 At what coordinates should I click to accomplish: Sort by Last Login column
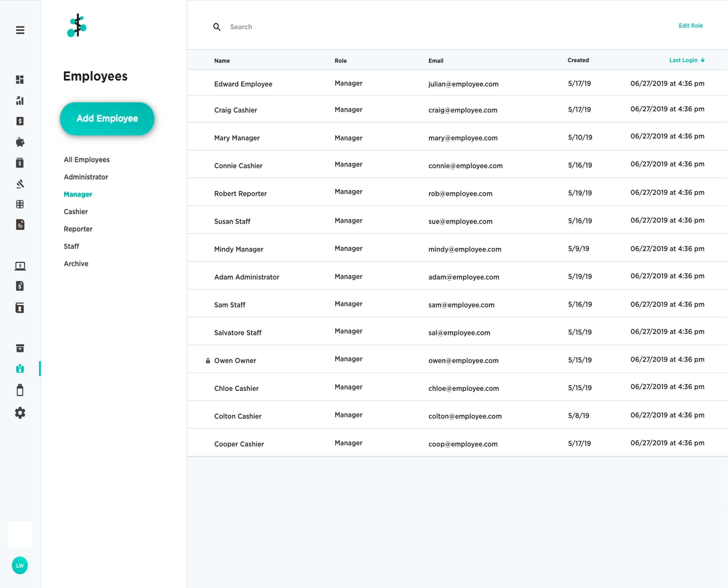point(683,60)
